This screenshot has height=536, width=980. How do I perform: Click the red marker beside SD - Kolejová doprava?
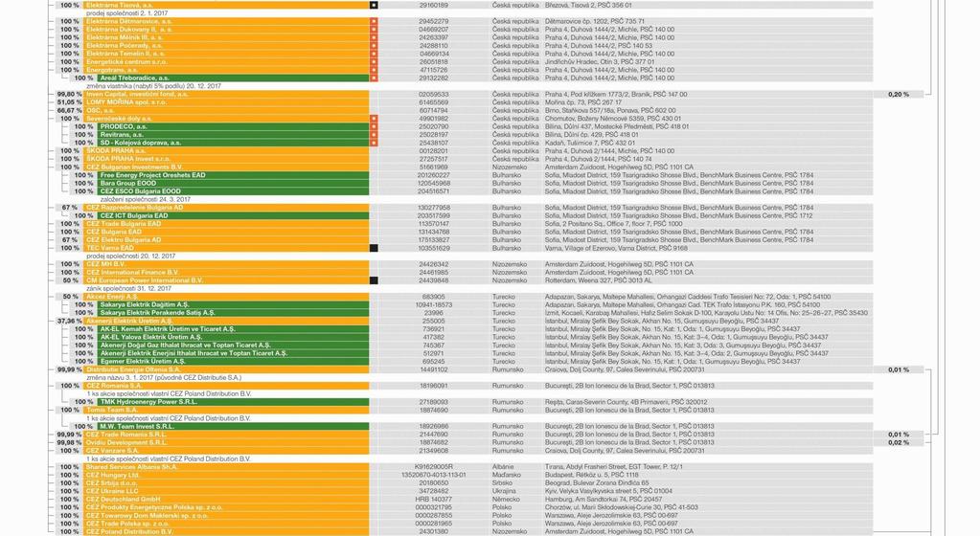(374, 143)
